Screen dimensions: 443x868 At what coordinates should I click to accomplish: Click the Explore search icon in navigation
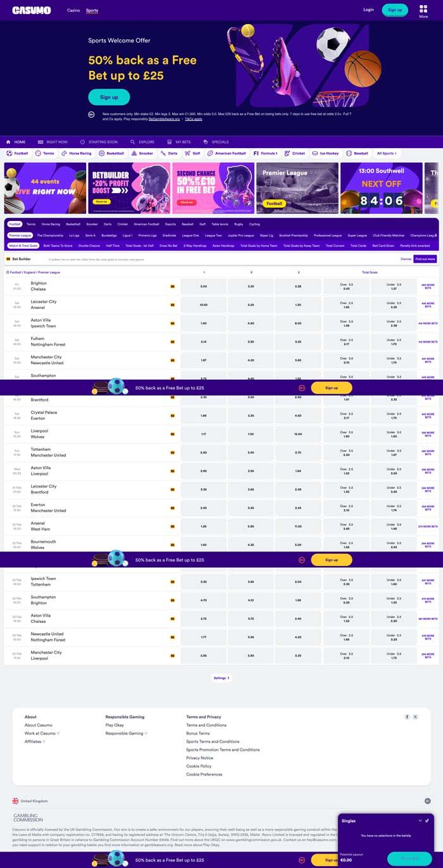133,142
